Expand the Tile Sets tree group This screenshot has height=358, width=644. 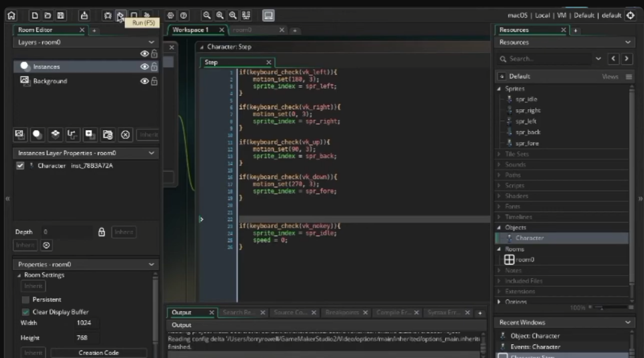(x=499, y=154)
